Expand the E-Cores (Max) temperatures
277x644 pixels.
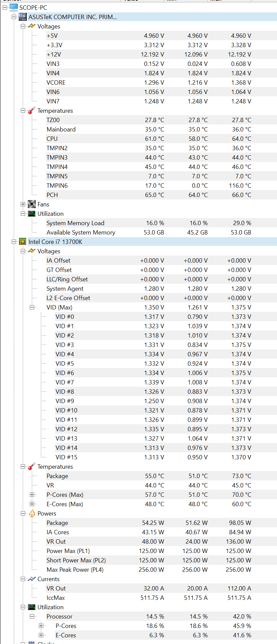point(32,504)
